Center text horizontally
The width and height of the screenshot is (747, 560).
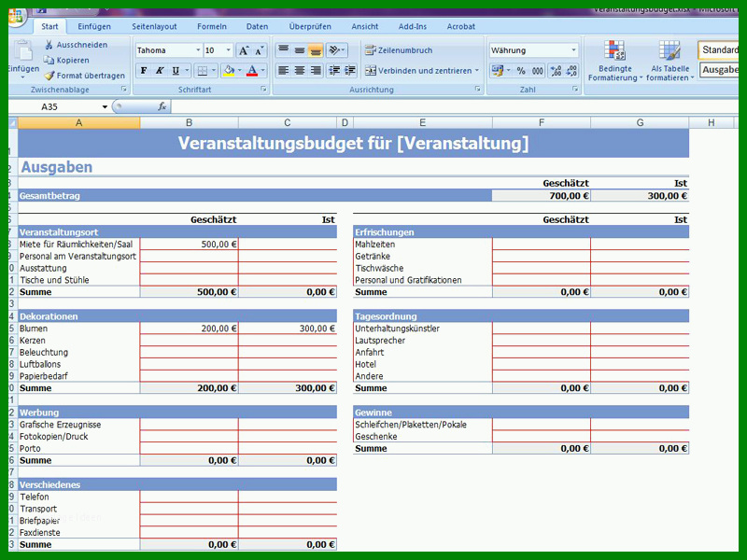[299, 71]
